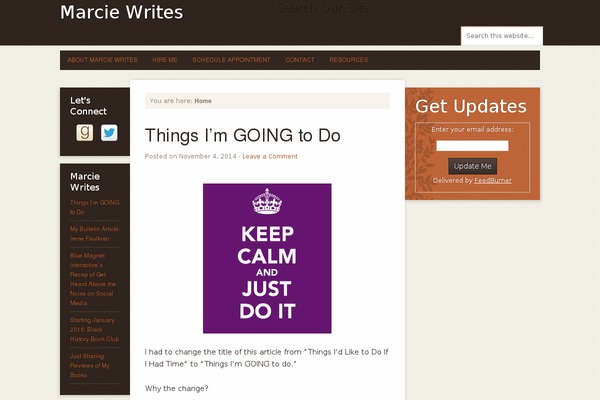
Task: Open the Twitter icon under Let's Connect
Action: (109, 133)
